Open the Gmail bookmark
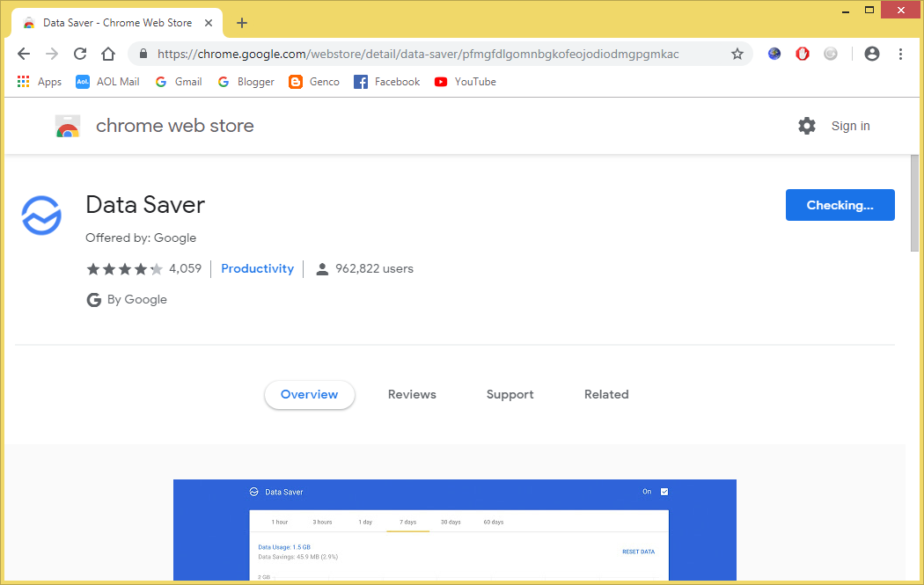Screen dimensions: 924x585 (179, 81)
